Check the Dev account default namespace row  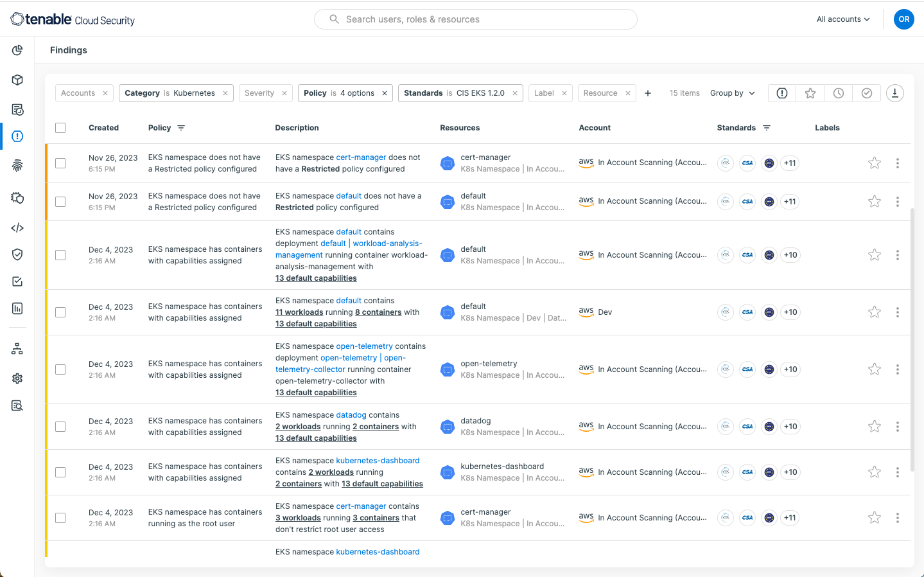tap(60, 312)
